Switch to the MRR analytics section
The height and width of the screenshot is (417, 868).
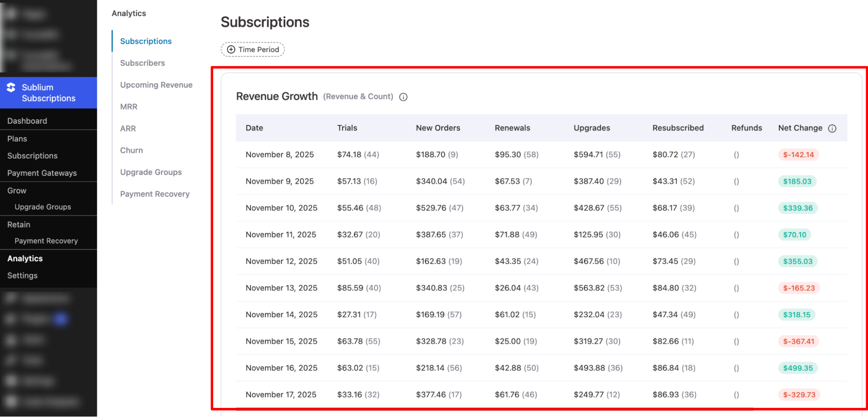click(x=128, y=106)
